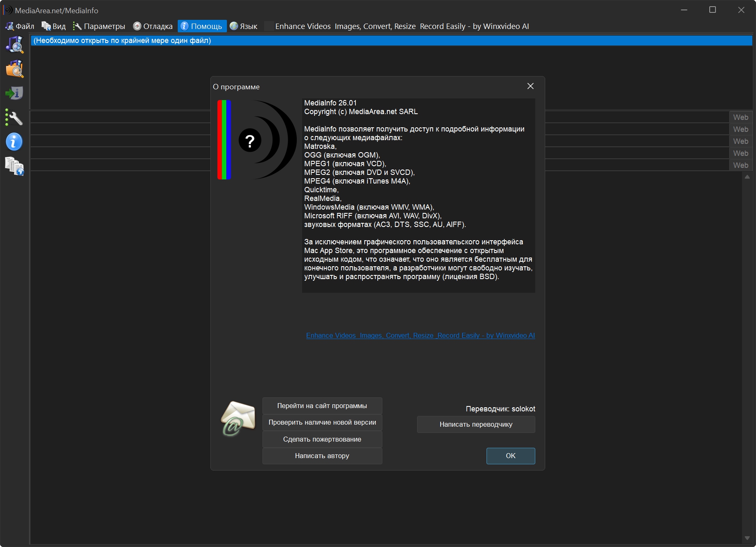This screenshot has width=756, height=547.
Task: Confirm the dialog with the OK button
Action: coord(510,456)
